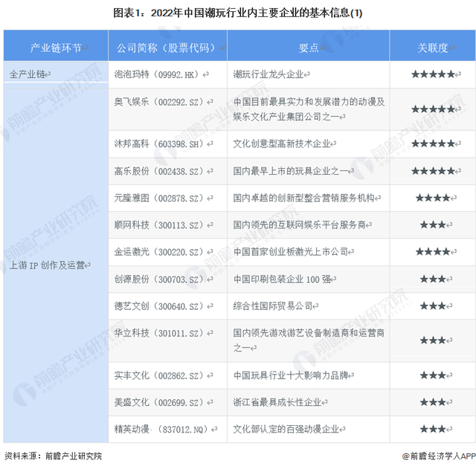
Task: Click the chart title '图表1：2022年中国潮玩行业内主要企业的基本信息(1)'
Action: click(238, 13)
